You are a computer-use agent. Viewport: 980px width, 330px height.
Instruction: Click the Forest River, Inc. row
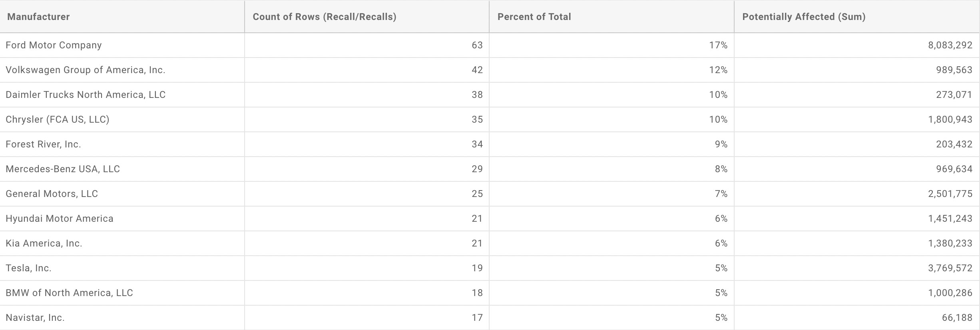[490, 144]
